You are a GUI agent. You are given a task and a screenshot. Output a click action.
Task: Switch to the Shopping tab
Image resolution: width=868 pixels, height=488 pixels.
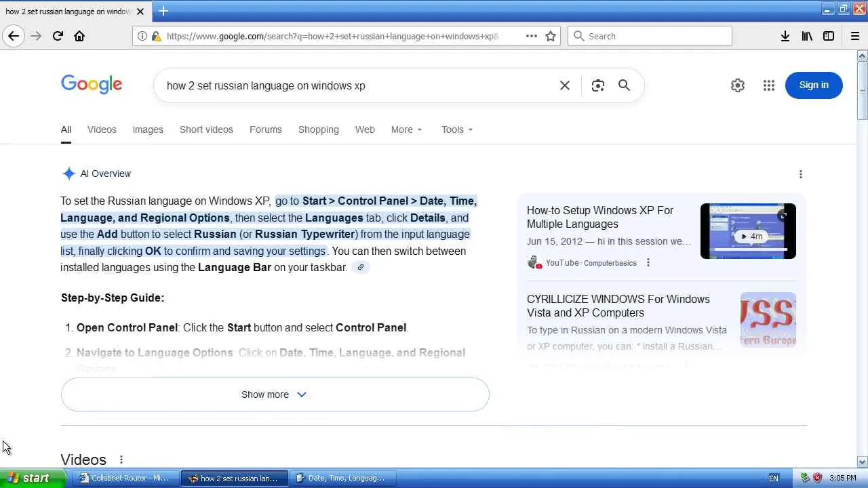point(319,129)
